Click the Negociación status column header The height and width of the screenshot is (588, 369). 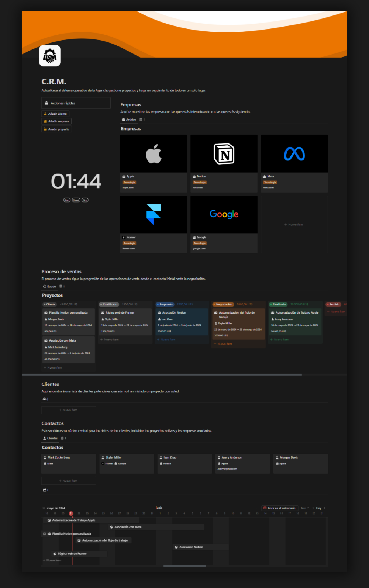tap(223, 304)
